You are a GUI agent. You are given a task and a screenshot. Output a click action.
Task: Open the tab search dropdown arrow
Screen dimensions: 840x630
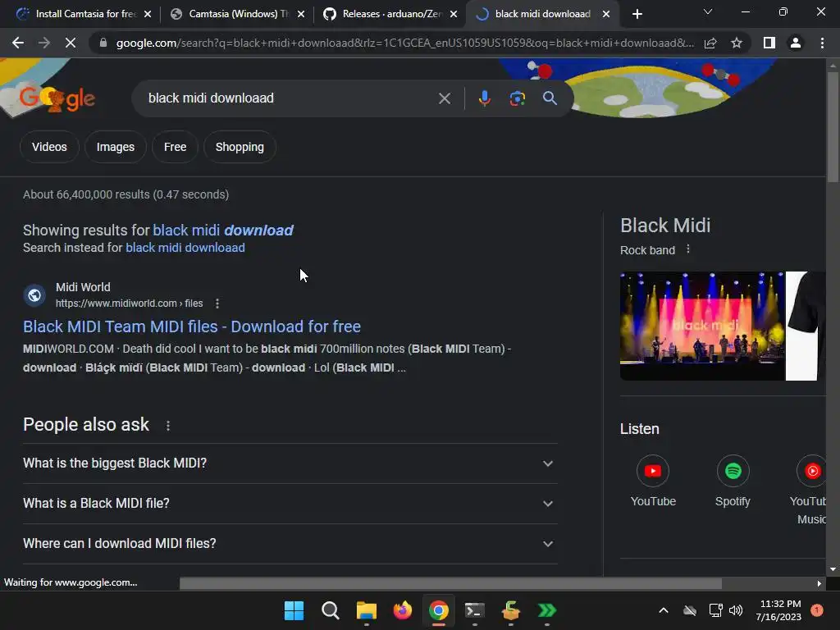click(708, 11)
